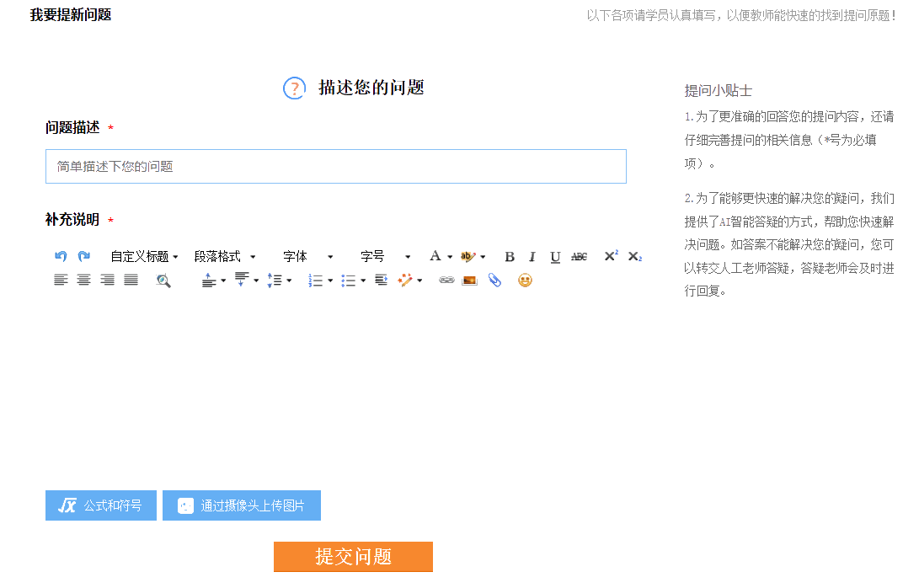Attach a file using the paperclip icon
Viewport: 919px width, 588px height.
click(495, 280)
